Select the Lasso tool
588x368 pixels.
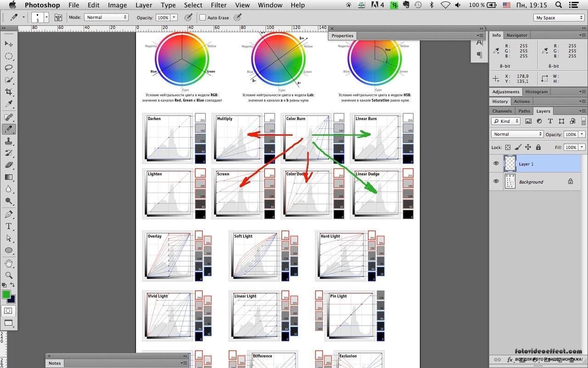[9, 68]
